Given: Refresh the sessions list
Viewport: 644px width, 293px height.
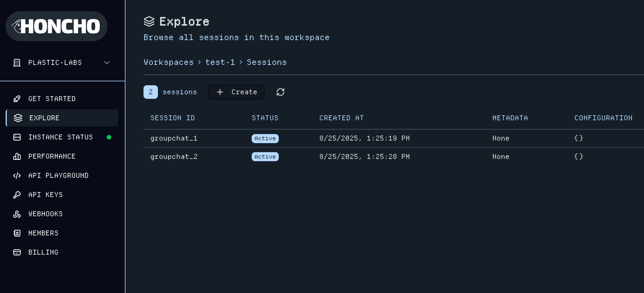Looking at the screenshot, I should point(280,92).
